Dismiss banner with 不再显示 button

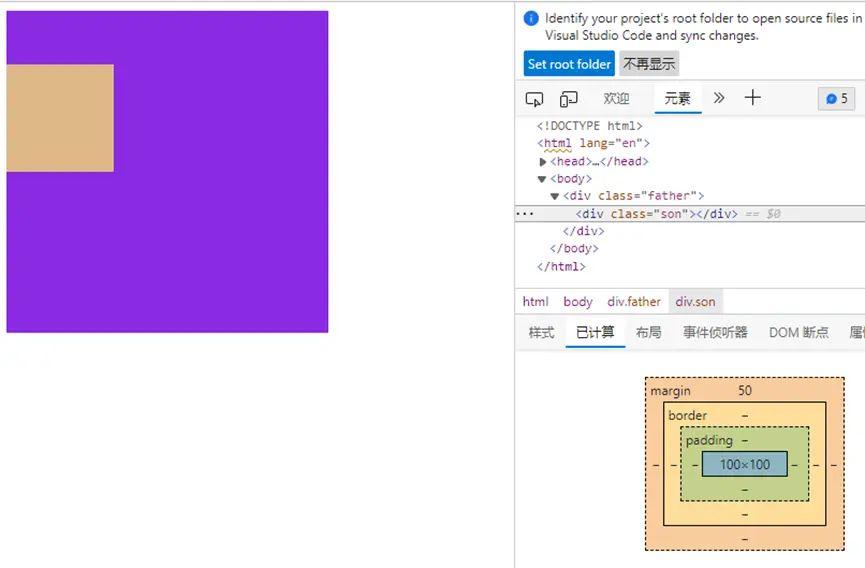(x=649, y=64)
